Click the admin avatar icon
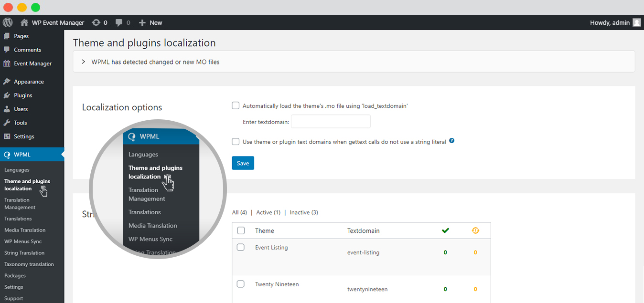644x303 pixels. coord(636,22)
